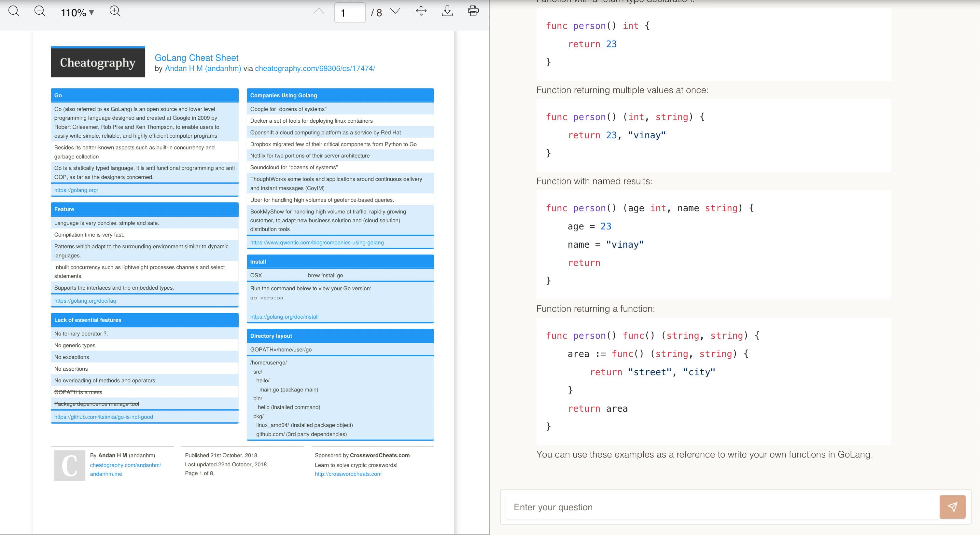Click the send message paper plane button
The width and height of the screenshot is (980, 535).
[952, 506]
